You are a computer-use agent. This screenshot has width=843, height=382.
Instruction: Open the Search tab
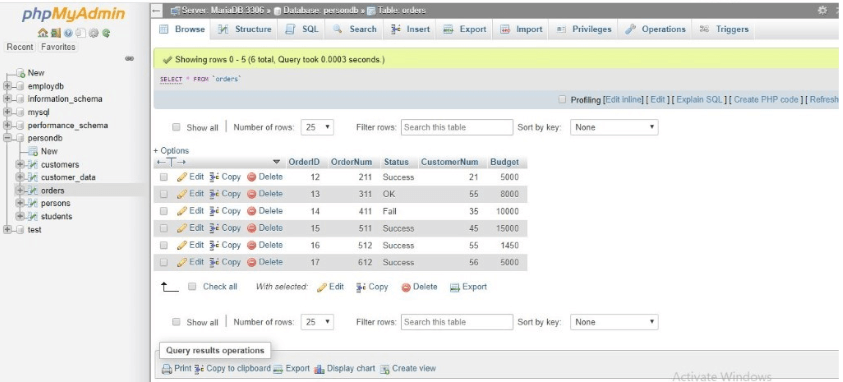coord(355,30)
